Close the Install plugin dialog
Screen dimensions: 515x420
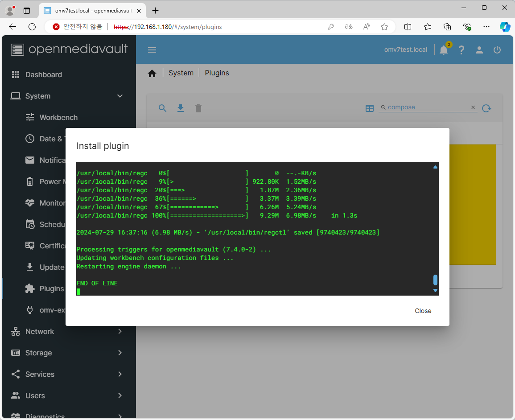point(423,311)
